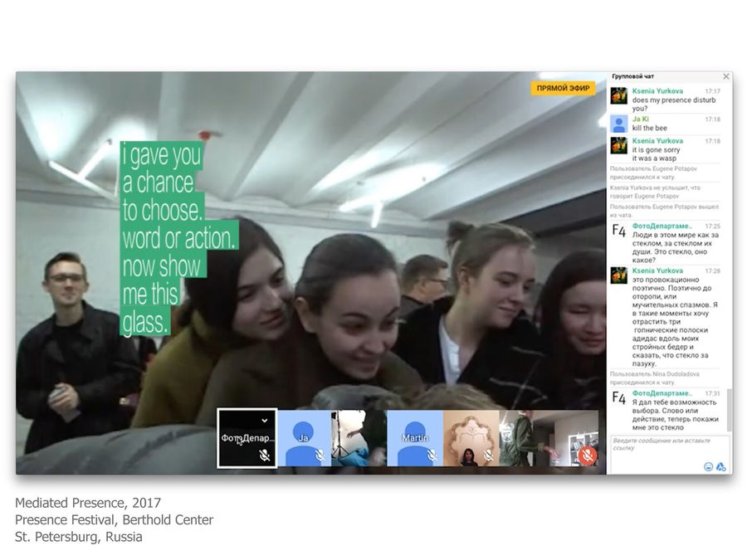This screenshot has width=747, height=560.
Task: Select the ФотоДепар participant tile
Action: (247, 438)
